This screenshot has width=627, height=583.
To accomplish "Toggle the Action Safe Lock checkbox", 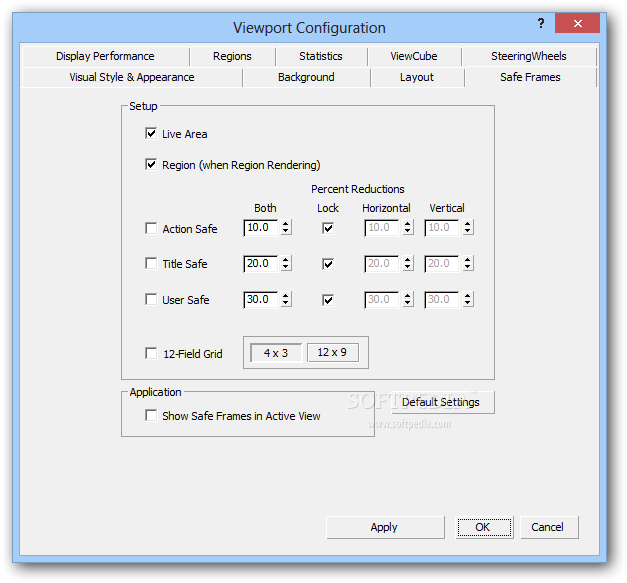I will (328, 228).
